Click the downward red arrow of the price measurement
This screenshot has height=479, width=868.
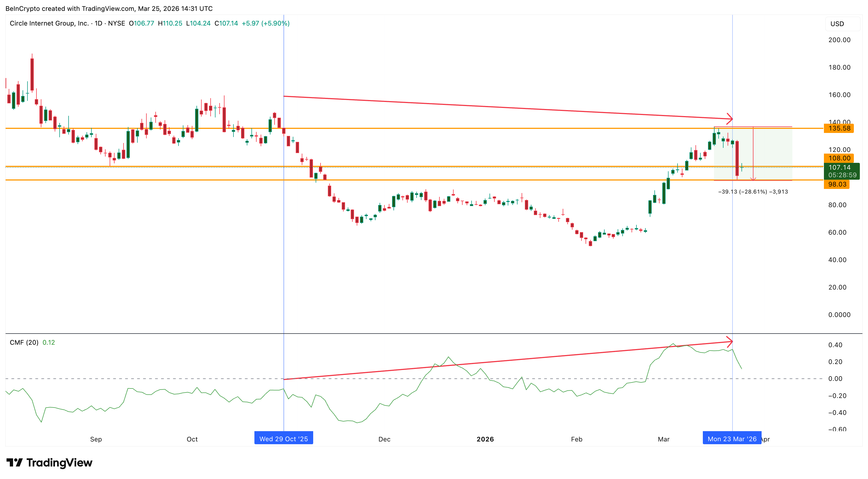753,178
